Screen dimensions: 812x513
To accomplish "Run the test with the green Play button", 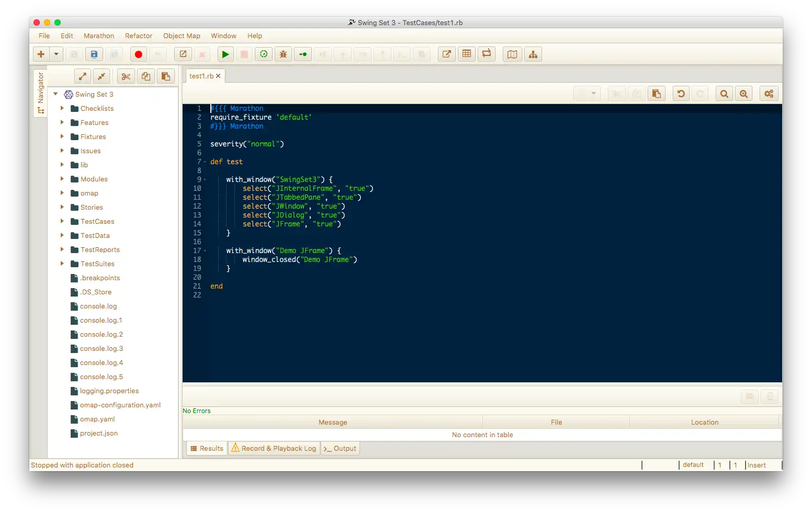I will tap(225, 54).
